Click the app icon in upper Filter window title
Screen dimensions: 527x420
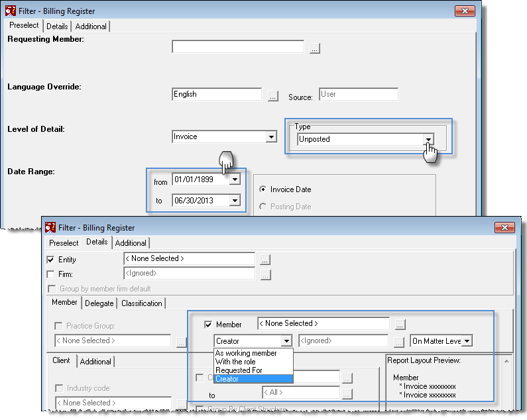point(11,11)
